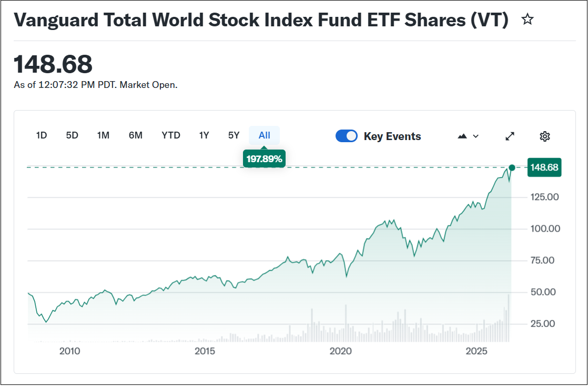Open chart type dropdown chevron
Viewport: 588px width, 386px height.
476,136
